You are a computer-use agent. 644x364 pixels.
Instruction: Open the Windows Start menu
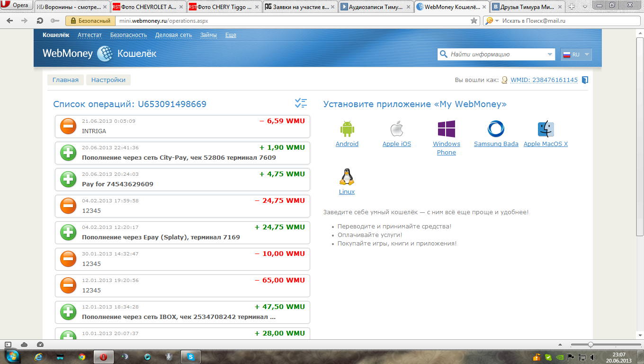tap(13, 356)
